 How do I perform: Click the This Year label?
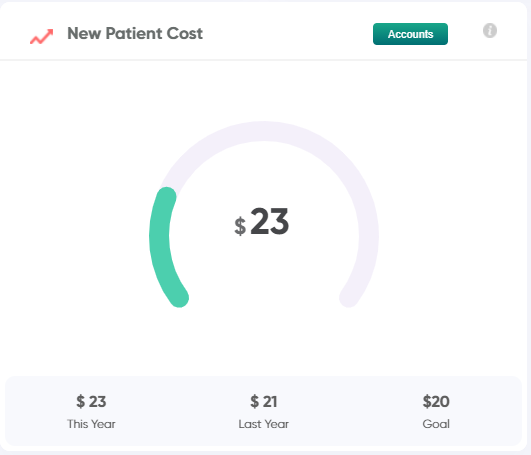(91, 424)
